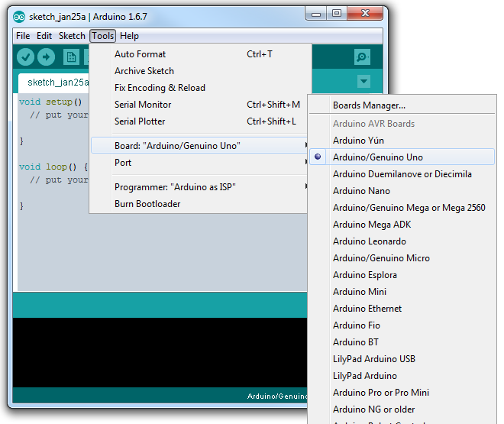Open Serial Monitor from Tools menu
Screen dimensions: 504x424
click(x=199, y=105)
